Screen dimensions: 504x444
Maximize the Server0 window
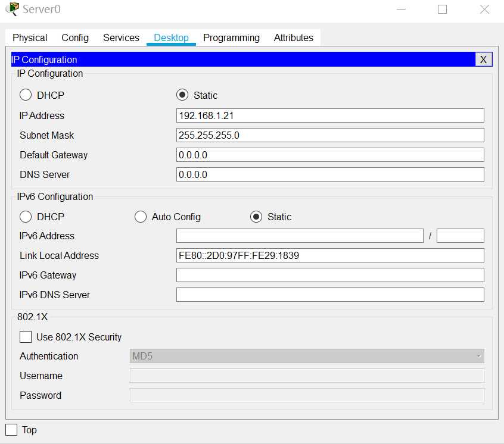(442, 10)
